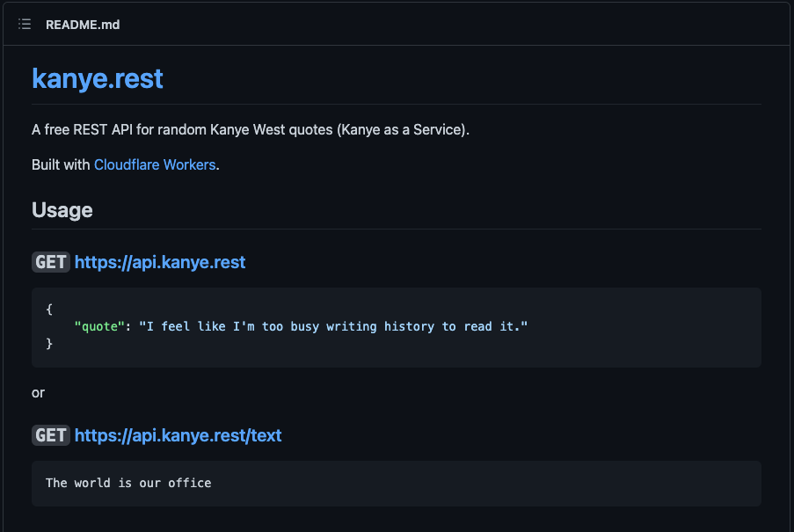Click the closing brace in the JSON block
This screenshot has width=794, height=532.
coord(49,344)
